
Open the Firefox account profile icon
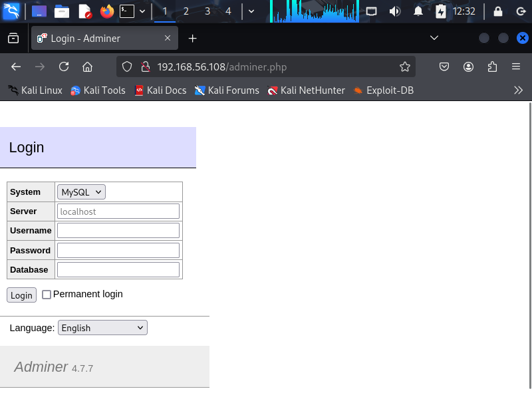[x=469, y=66]
